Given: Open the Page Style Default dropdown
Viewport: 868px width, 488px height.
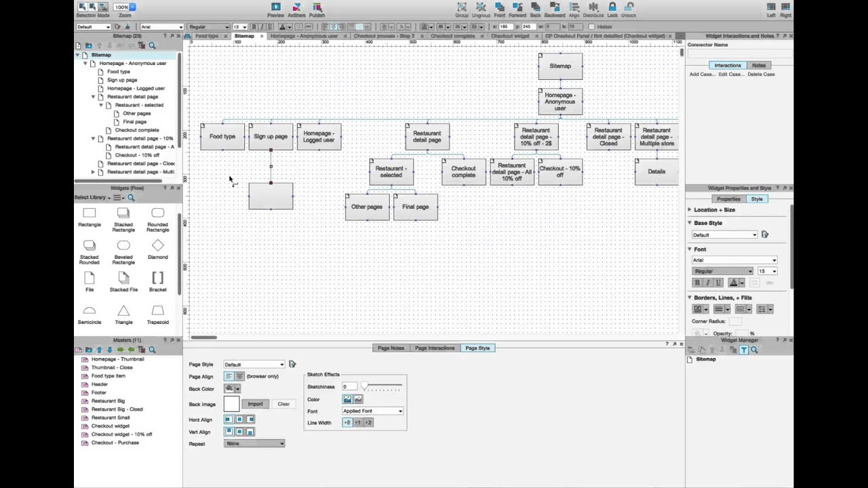Looking at the screenshot, I should [x=254, y=364].
